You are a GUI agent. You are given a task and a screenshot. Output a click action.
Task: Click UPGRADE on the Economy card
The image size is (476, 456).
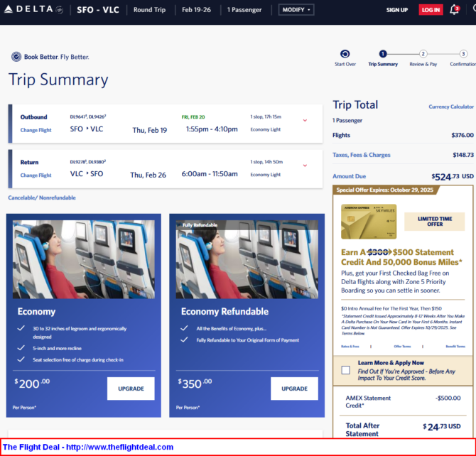131,389
